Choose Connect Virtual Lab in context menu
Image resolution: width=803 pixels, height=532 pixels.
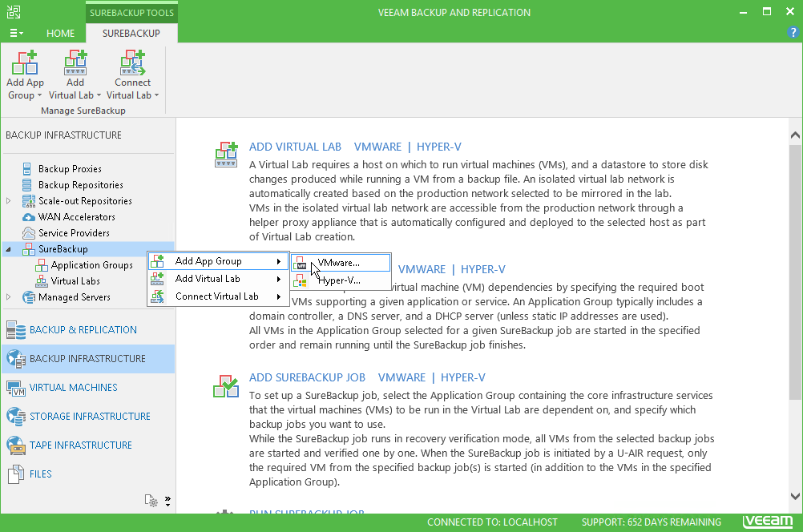click(x=218, y=296)
